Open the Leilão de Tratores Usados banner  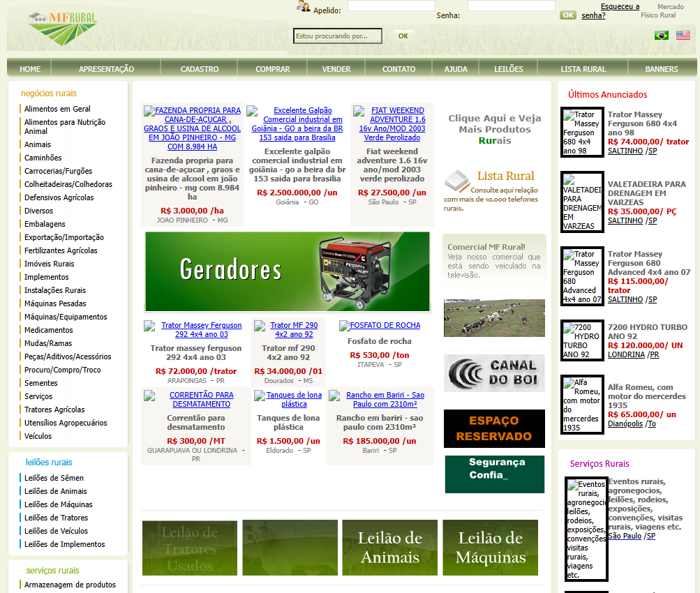pyautogui.click(x=190, y=548)
